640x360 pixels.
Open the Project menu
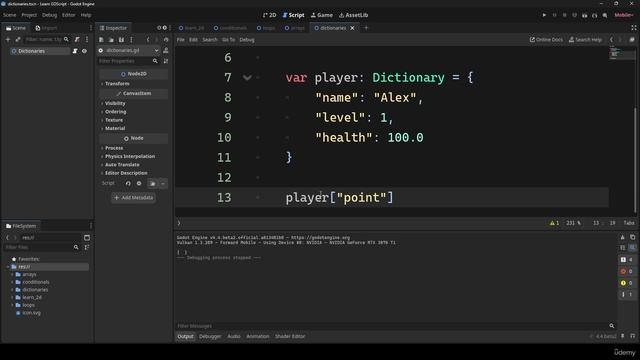coord(29,15)
